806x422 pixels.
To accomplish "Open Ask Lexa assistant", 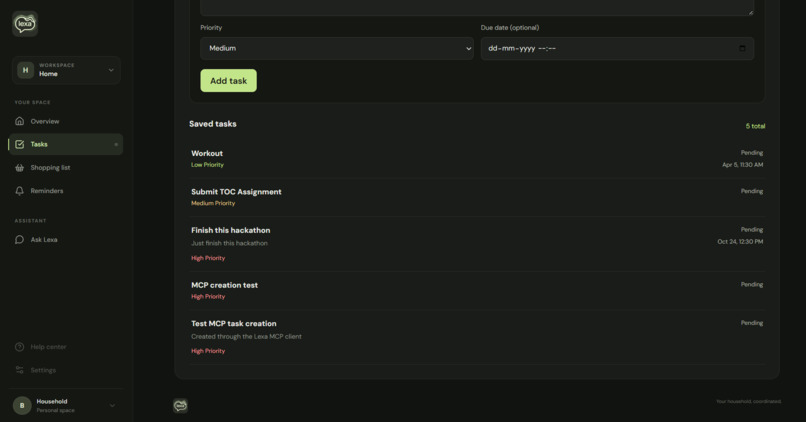I will [66, 240].
